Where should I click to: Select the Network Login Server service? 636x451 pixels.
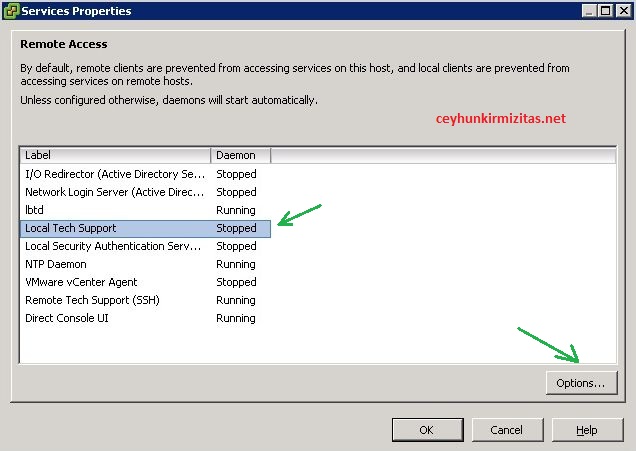[113, 192]
